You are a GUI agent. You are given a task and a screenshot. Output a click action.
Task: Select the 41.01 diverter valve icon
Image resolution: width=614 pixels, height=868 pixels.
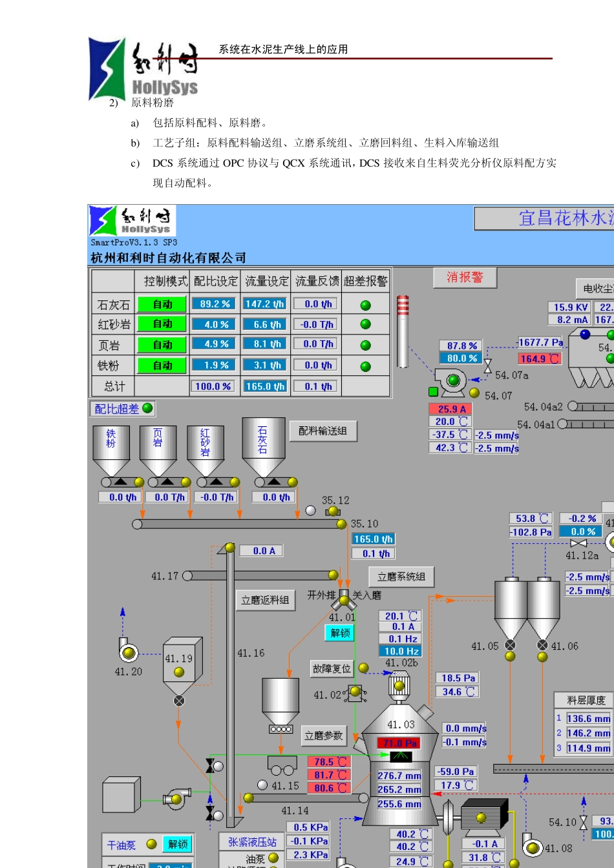click(x=344, y=599)
